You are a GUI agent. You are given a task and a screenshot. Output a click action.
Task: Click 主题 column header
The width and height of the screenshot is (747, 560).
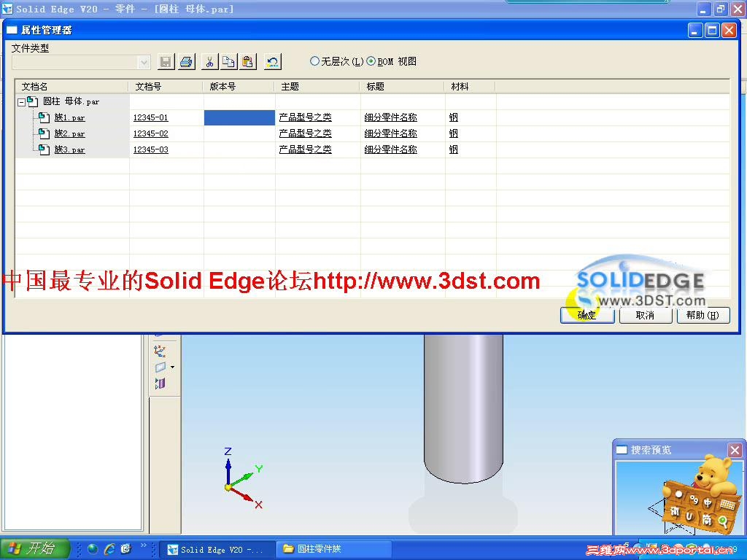pyautogui.click(x=317, y=87)
